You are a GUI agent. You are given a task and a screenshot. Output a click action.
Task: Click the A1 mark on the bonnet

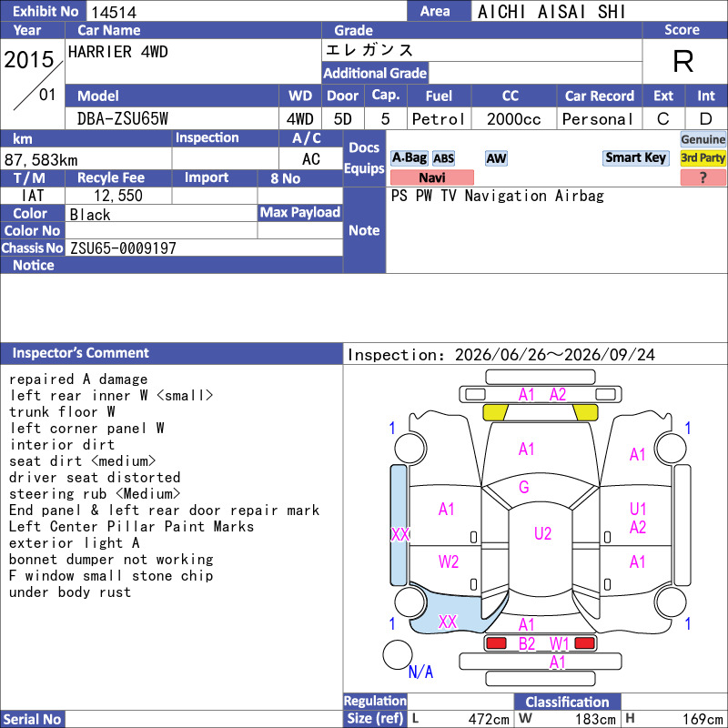pyautogui.click(x=527, y=449)
